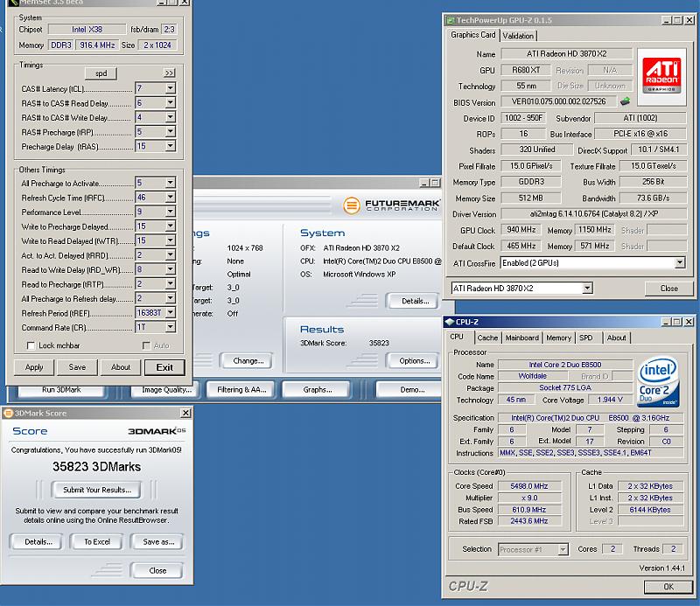
Task: Click the ATI Radeon logo in GPU-Z
Action: pos(661,76)
